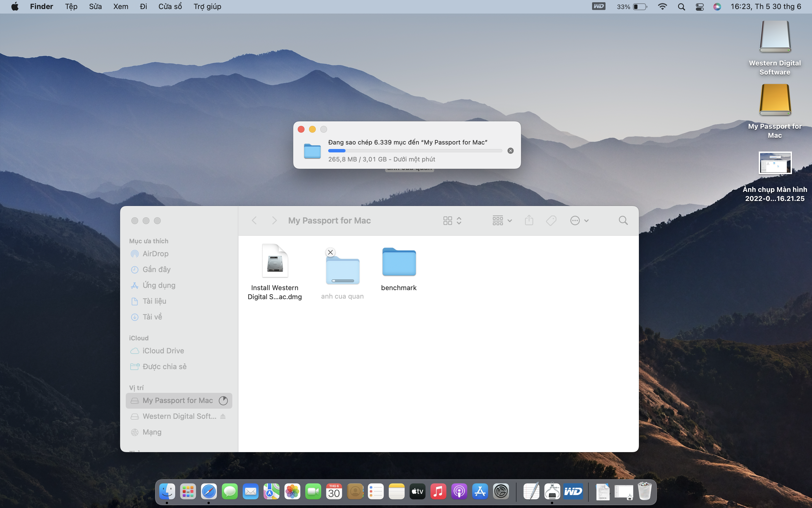Select the screenshot file on desktop
812x508 pixels.
coord(775,177)
